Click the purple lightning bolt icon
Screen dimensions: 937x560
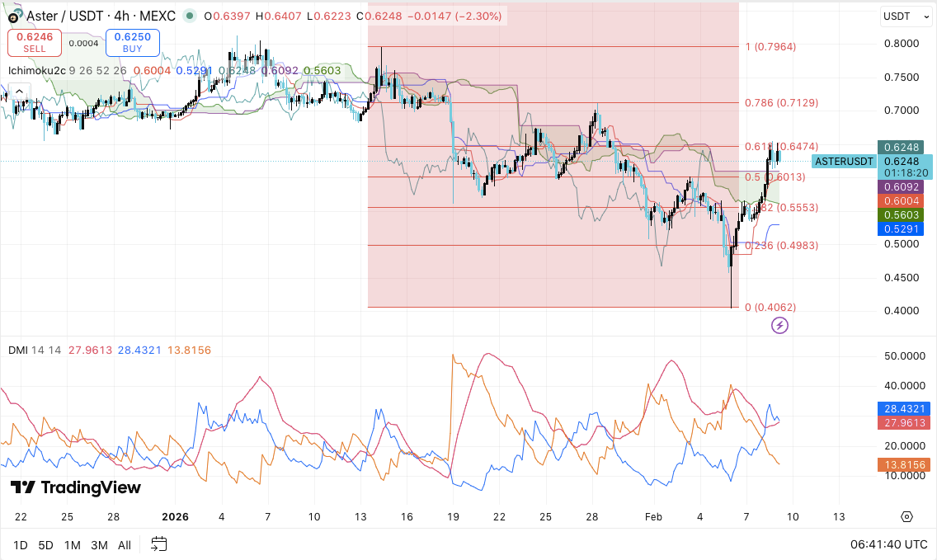(x=779, y=326)
